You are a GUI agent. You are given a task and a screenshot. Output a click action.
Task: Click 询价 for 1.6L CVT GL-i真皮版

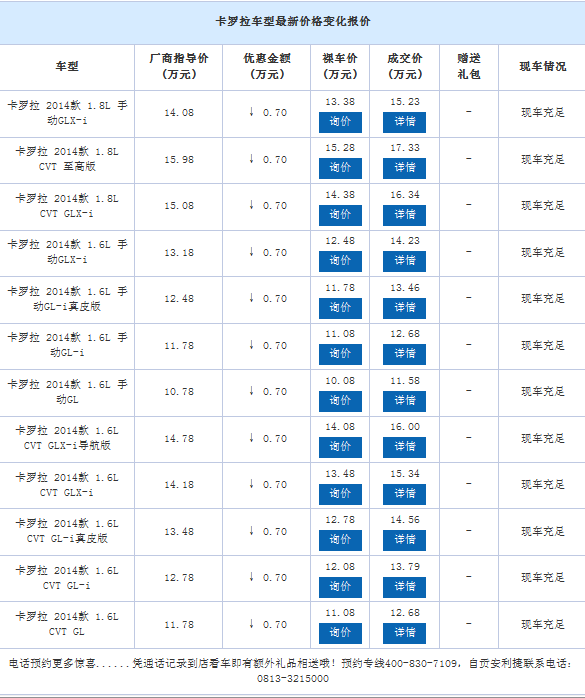(x=340, y=540)
